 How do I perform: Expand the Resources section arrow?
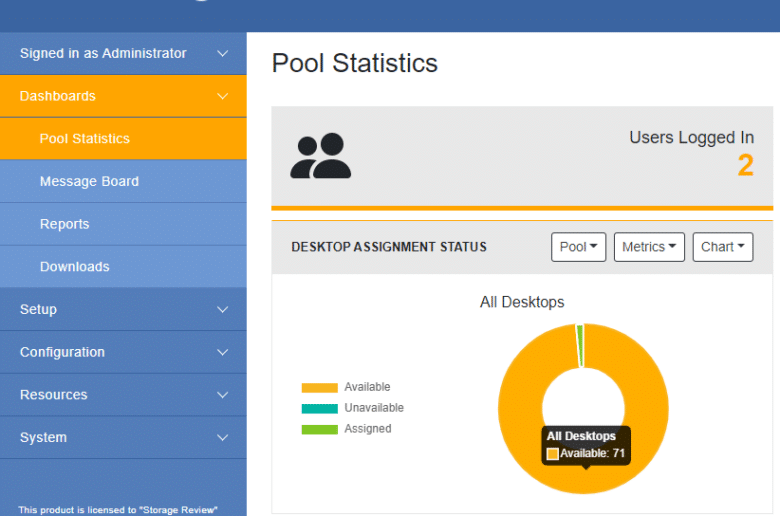(222, 395)
